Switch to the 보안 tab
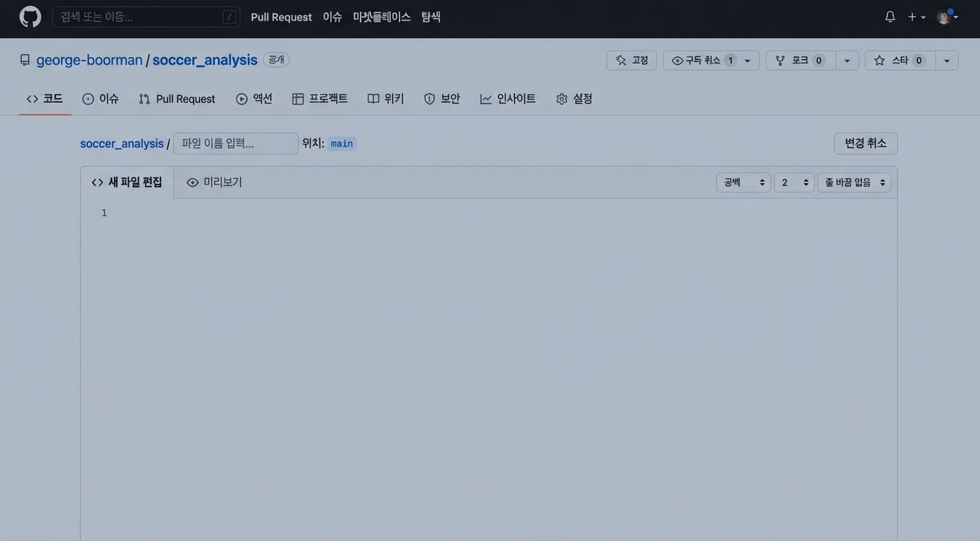980x541 pixels. click(442, 99)
